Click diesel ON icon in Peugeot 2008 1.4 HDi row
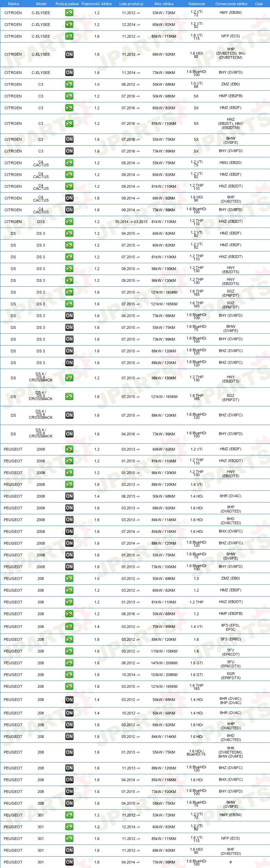The height and width of the screenshot is (868, 270). [69, 496]
